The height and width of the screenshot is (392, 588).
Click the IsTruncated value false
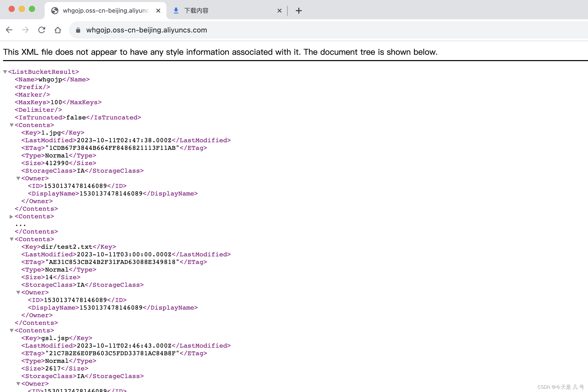76,118
